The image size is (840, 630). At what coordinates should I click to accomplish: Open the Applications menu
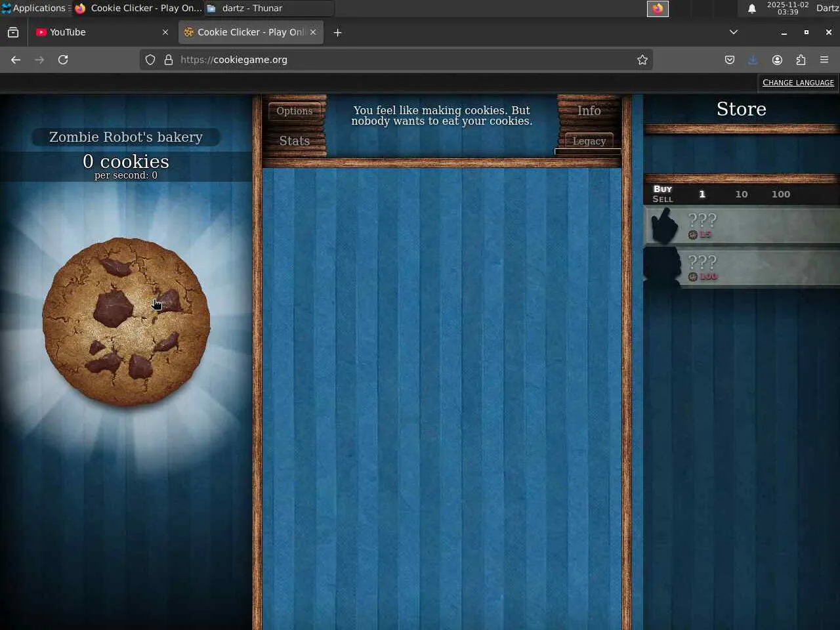pyautogui.click(x=34, y=8)
